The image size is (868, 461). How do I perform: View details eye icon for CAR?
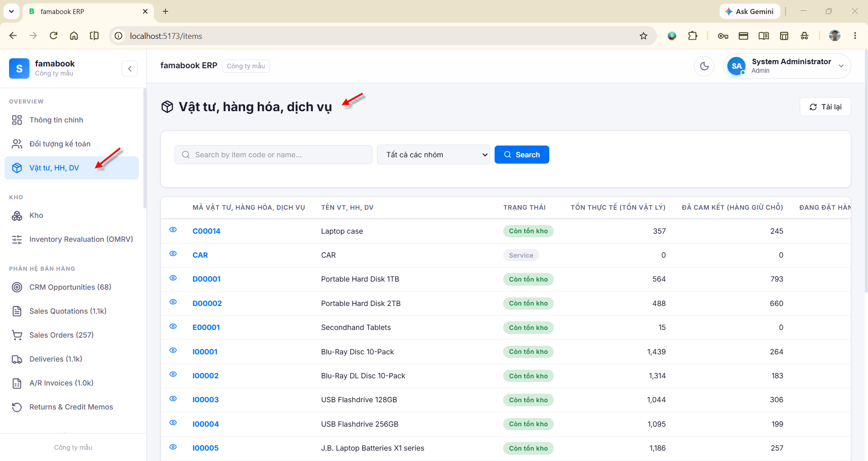click(x=173, y=254)
